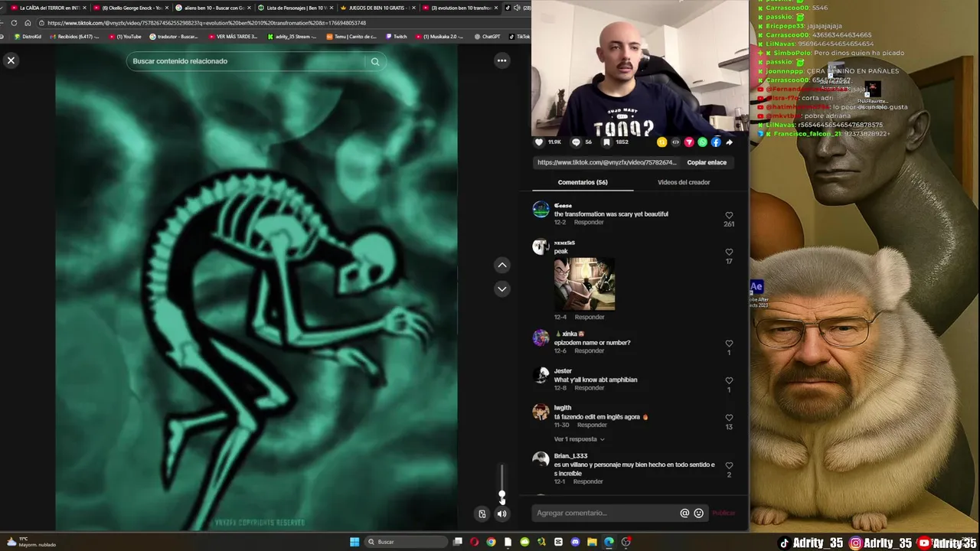Share video via WhatsApp icon
This screenshot has height=551, width=980.
click(702, 142)
